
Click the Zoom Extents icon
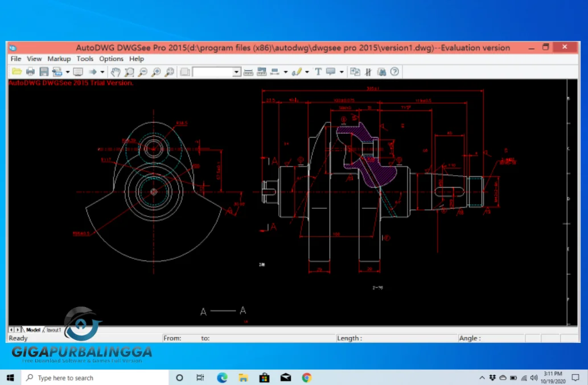(x=169, y=72)
